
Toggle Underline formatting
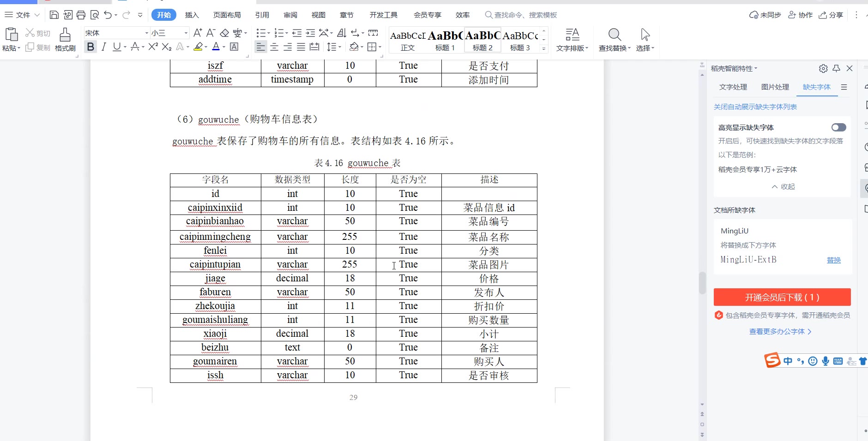tap(117, 47)
